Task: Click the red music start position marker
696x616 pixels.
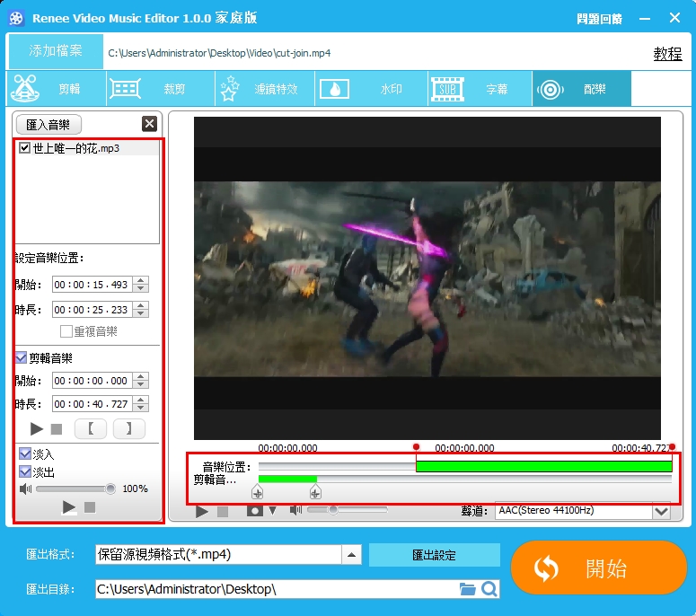Action: coord(416,447)
